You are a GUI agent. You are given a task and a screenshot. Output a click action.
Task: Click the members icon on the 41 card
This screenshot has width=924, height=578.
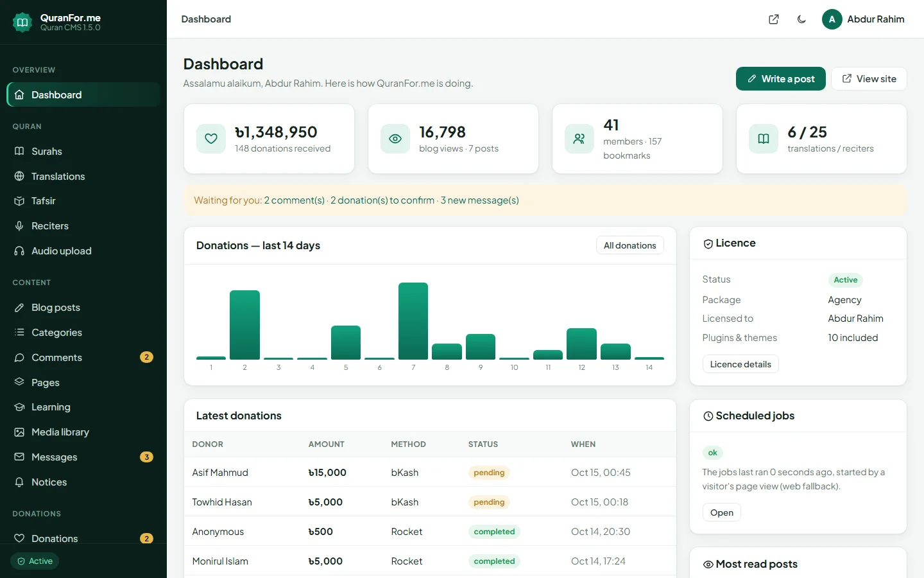click(x=579, y=139)
